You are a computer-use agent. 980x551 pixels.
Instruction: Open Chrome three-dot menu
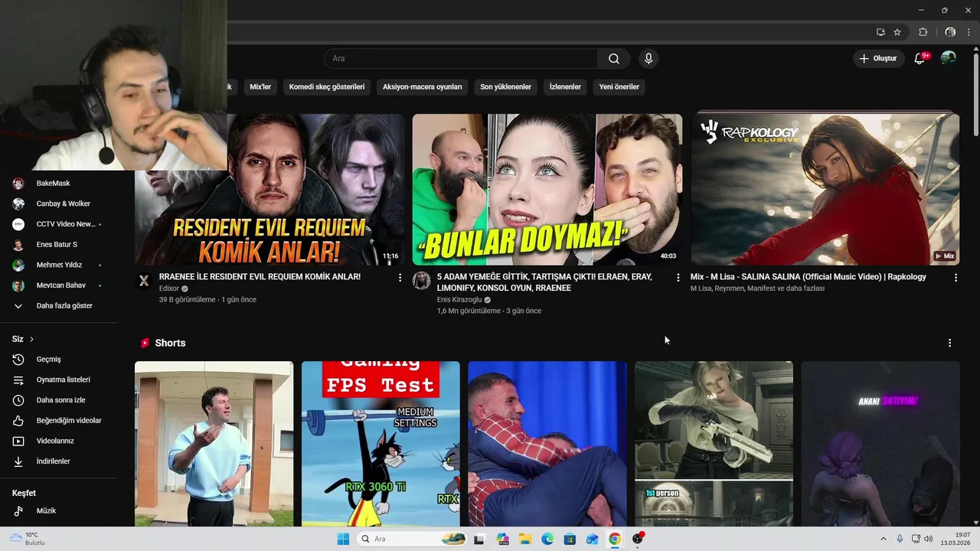click(x=970, y=32)
